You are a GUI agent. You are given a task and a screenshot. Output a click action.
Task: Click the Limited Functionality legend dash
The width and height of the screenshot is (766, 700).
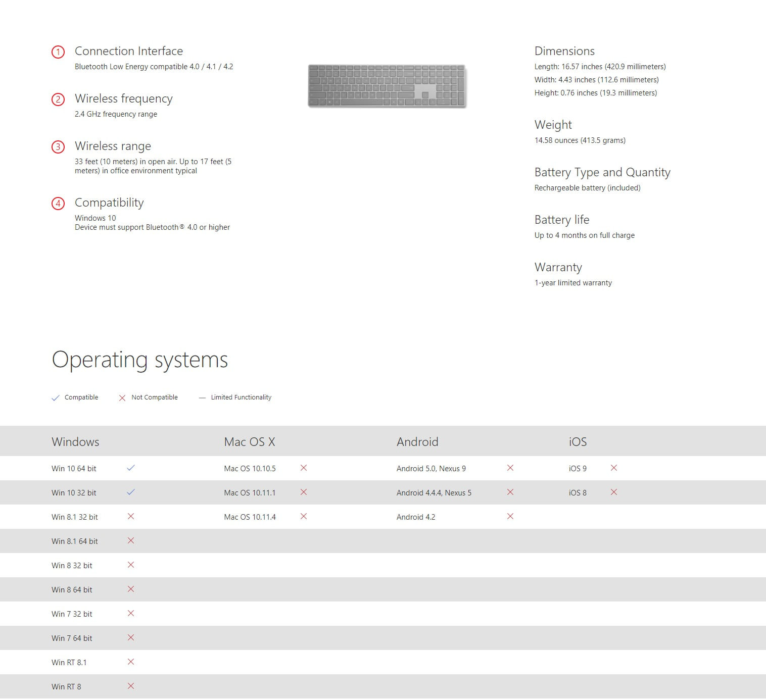coord(202,398)
